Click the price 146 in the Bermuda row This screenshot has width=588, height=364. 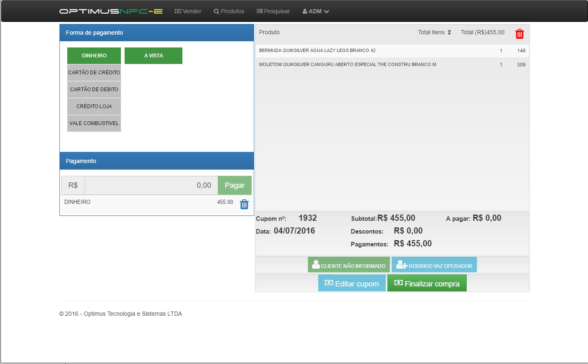click(x=521, y=51)
